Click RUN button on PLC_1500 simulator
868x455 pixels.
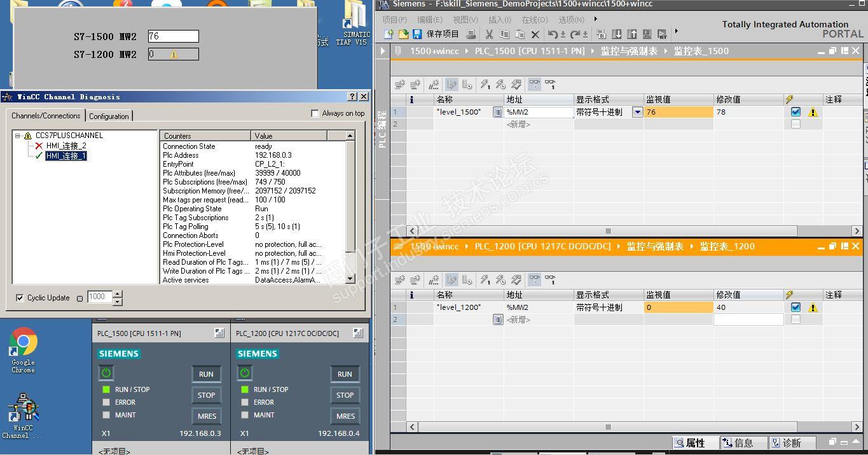click(206, 374)
